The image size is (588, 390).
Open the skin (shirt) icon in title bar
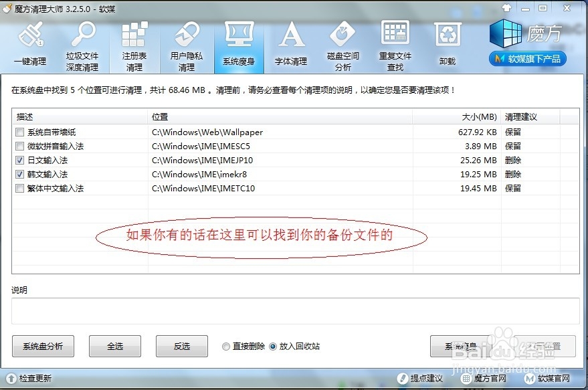pos(506,8)
